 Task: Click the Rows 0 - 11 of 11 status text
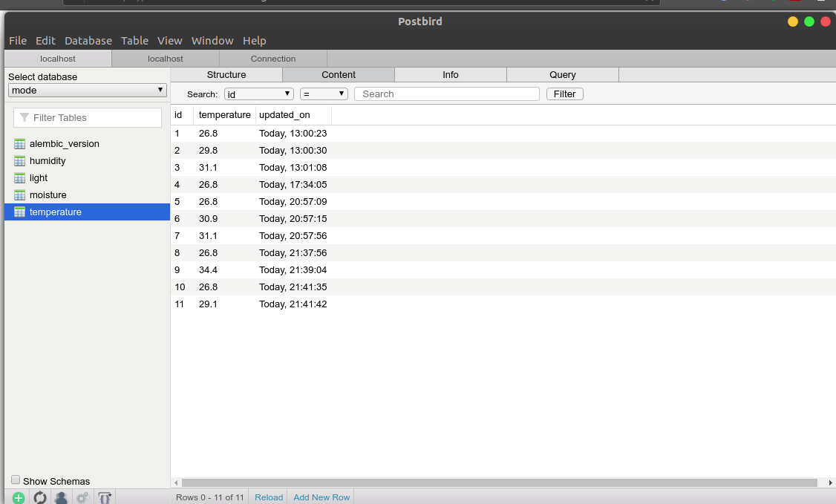[x=210, y=497]
